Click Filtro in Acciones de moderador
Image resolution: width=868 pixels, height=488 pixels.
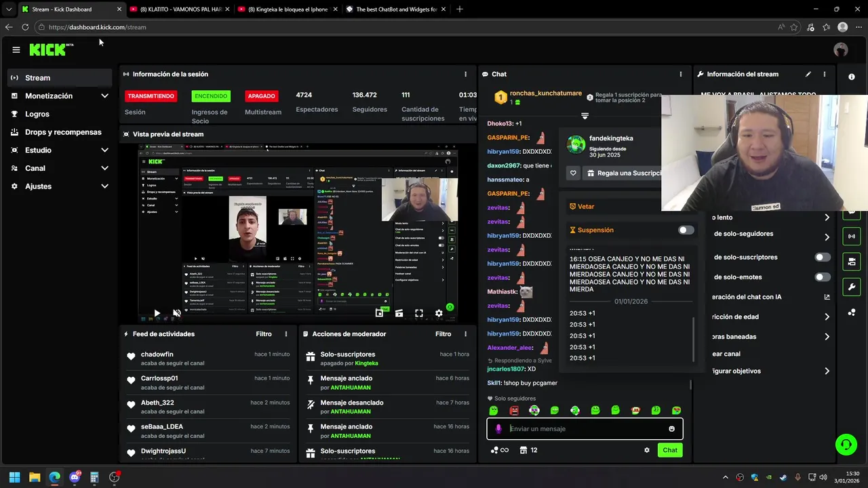click(x=443, y=334)
